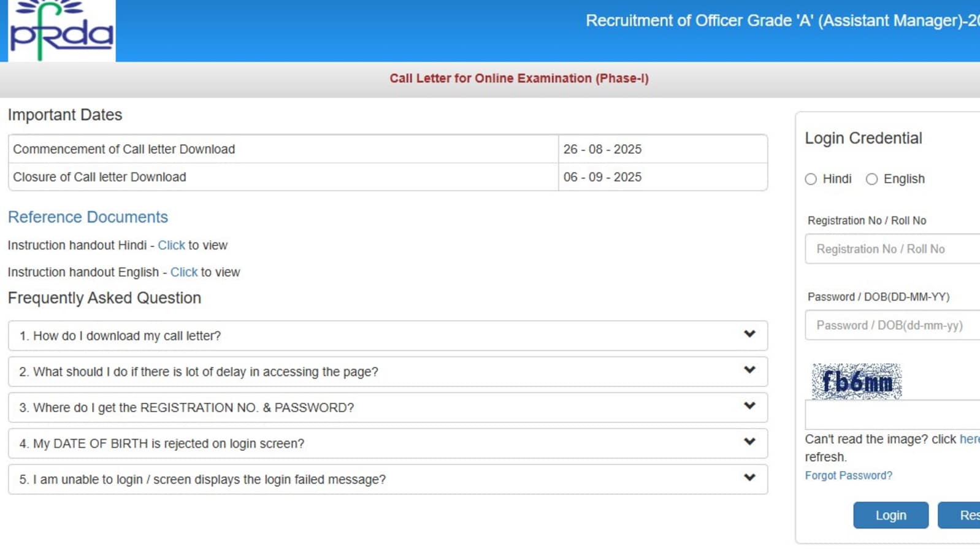Click chevron next to DATE OF BIRTH rejected question

(749, 442)
